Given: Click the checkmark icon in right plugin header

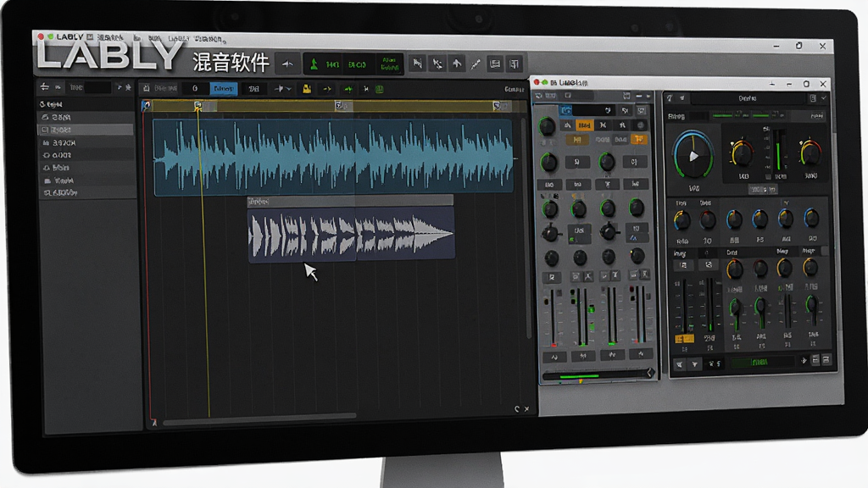Looking at the screenshot, I should (x=824, y=98).
